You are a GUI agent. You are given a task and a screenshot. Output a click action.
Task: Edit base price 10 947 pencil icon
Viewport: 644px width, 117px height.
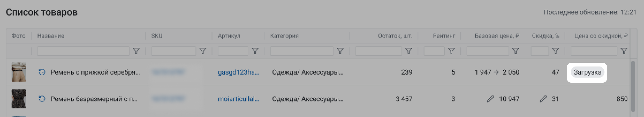490,99
